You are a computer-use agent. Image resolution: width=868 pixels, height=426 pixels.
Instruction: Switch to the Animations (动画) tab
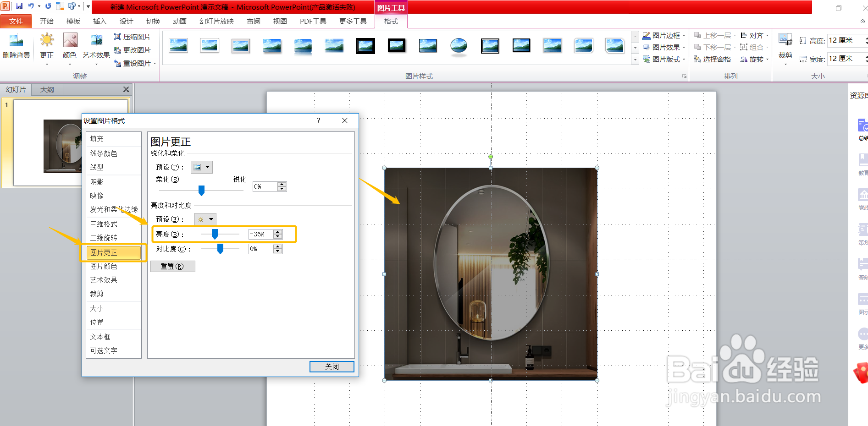pos(180,21)
